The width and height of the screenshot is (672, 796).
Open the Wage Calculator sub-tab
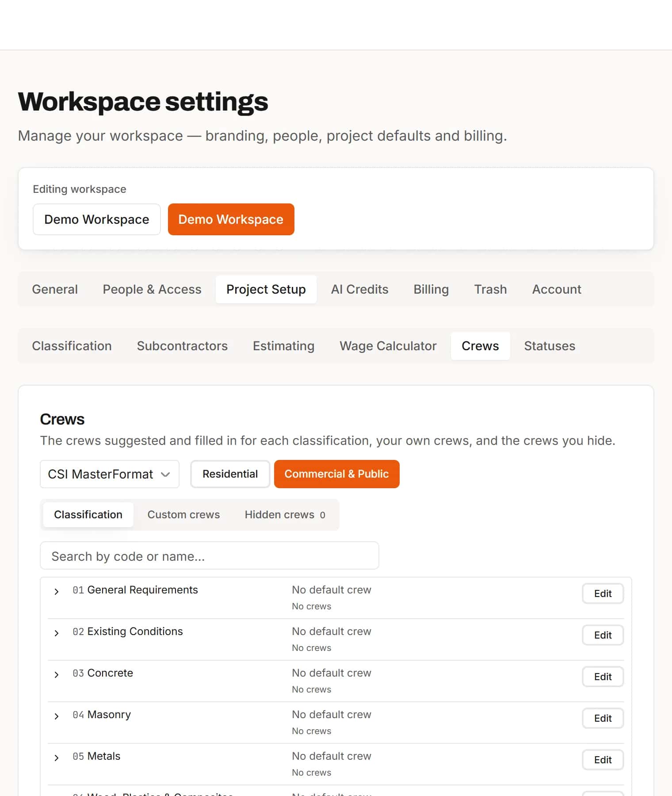(388, 346)
